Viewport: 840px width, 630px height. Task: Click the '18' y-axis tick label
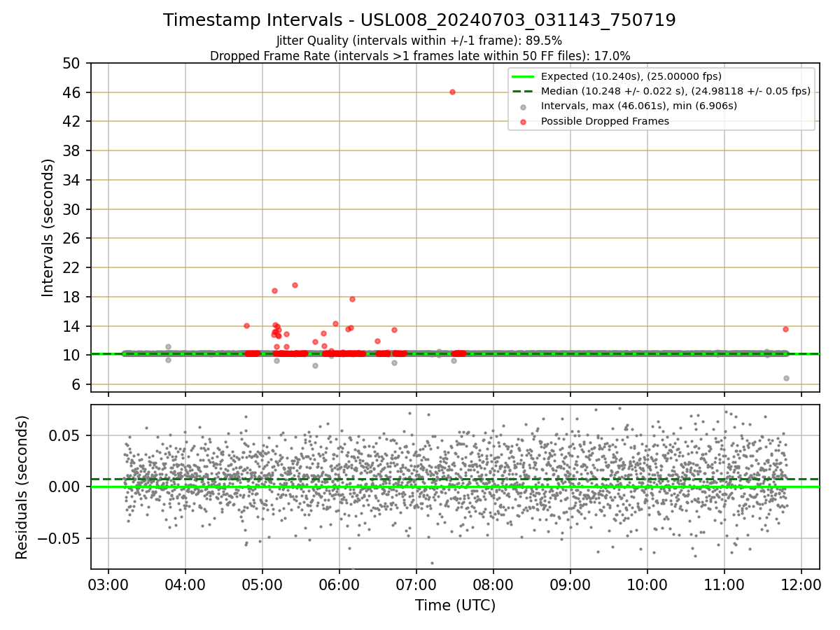click(x=71, y=297)
